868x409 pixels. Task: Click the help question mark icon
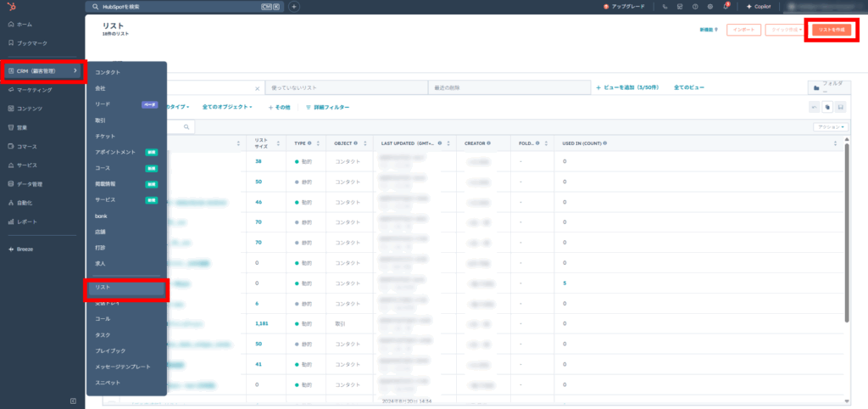click(x=695, y=7)
